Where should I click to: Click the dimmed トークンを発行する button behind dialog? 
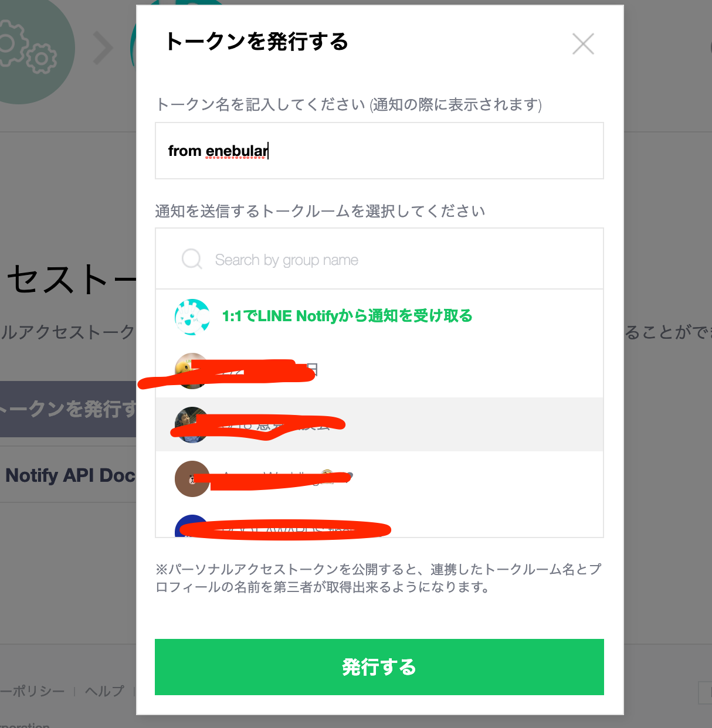click(x=68, y=409)
